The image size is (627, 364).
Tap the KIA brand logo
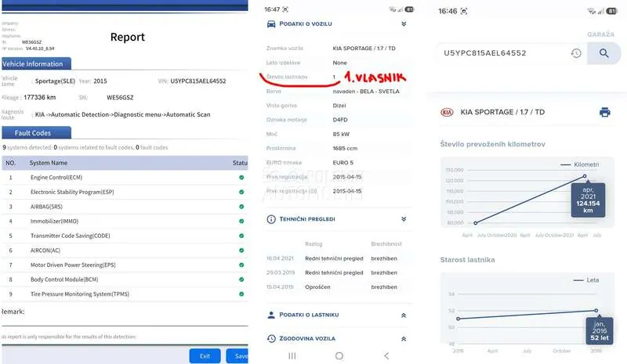(x=447, y=112)
